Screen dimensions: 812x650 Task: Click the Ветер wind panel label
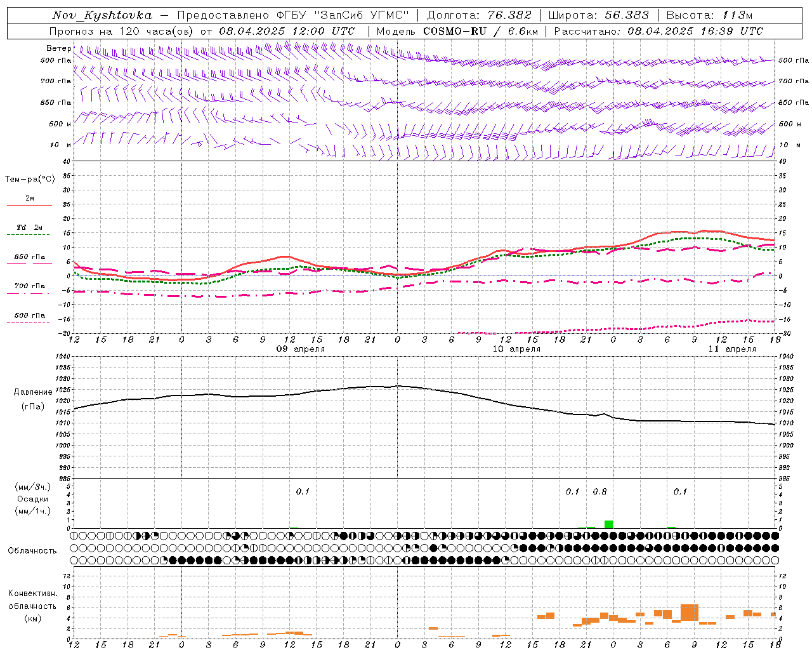coord(58,48)
